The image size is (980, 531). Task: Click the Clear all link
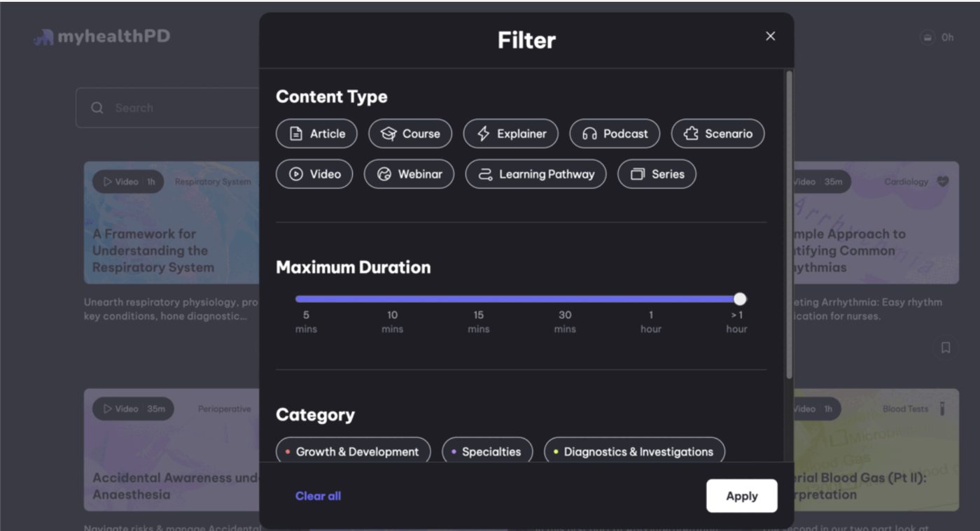(318, 496)
